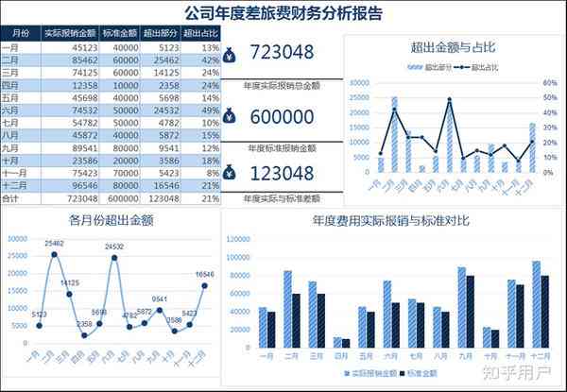Image resolution: width=567 pixels, height=392 pixels.
Task: Click 十二月 actual bar in comparison chart
Action: point(536,304)
